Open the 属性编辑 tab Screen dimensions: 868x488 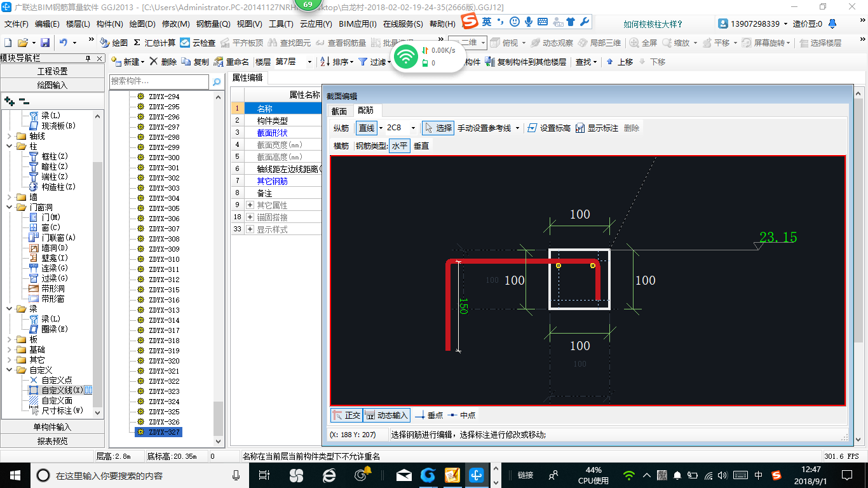tap(248, 78)
